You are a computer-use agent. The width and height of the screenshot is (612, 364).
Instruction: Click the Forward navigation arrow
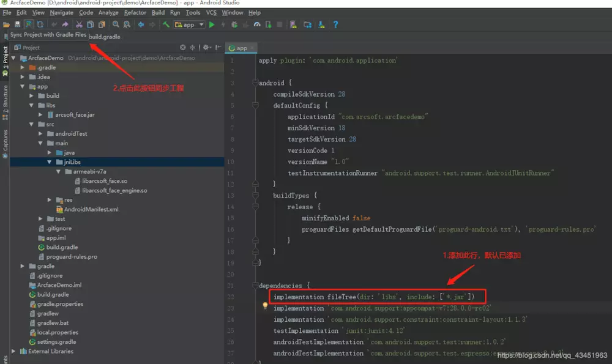[x=152, y=24]
